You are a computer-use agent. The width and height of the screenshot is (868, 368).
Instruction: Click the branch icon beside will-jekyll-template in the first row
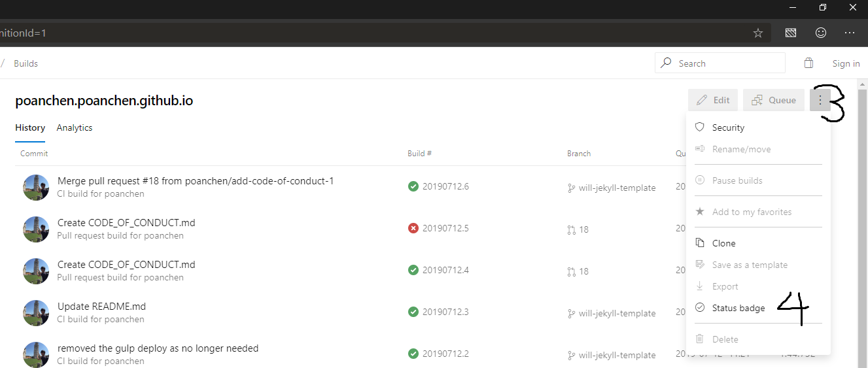pos(571,188)
